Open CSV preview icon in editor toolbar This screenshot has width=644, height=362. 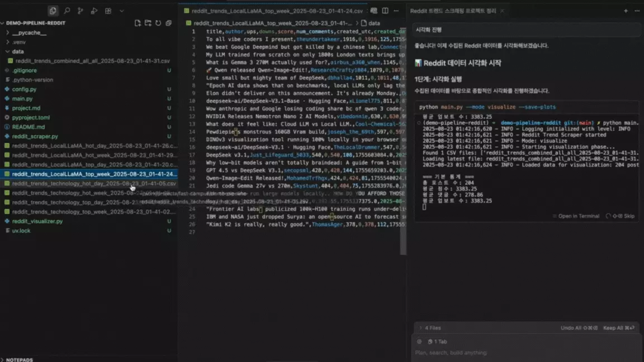tap(374, 11)
